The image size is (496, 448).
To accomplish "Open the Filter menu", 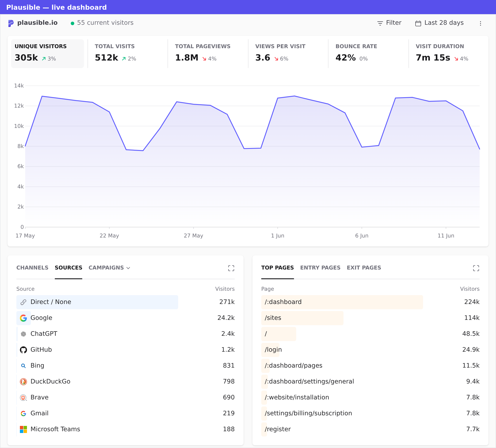I will click(x=389, y=23).
